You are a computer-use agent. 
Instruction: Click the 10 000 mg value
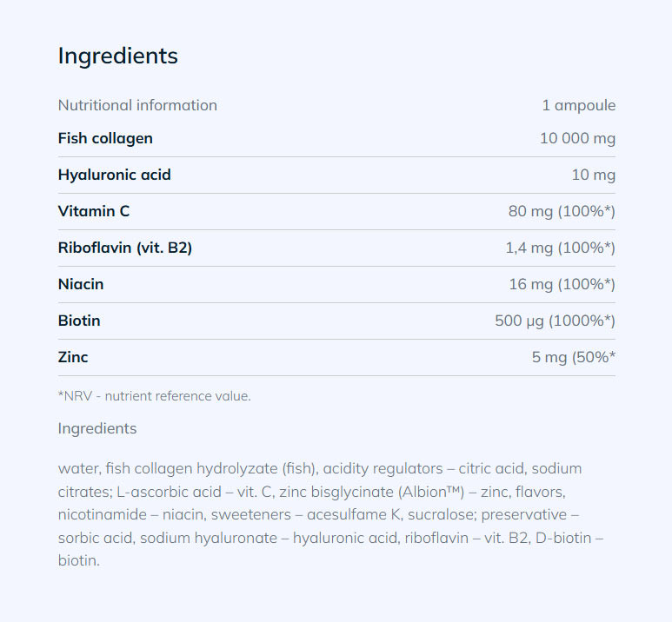tap(577, 138)
